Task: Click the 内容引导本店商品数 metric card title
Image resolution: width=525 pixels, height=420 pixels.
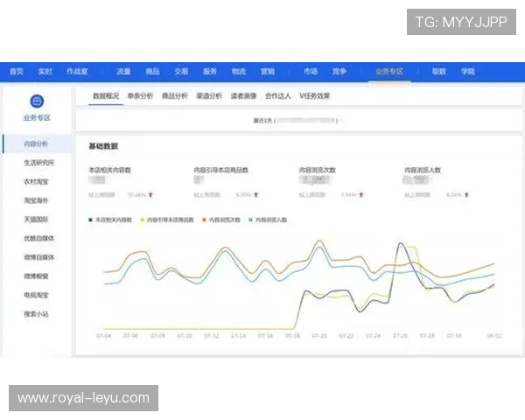Action: point(221,170)
